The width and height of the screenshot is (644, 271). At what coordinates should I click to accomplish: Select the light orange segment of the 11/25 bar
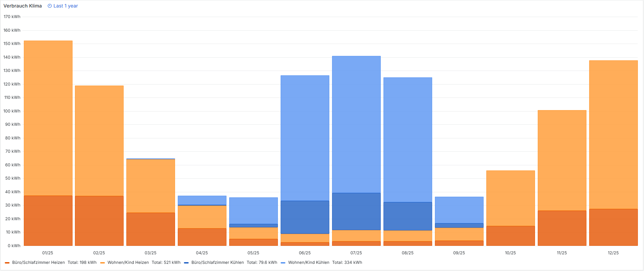562,160
